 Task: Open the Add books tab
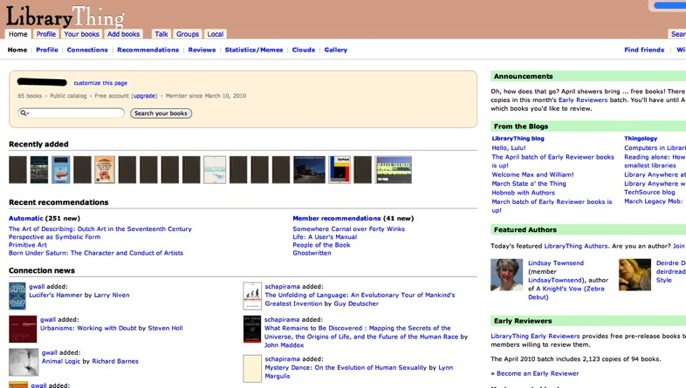pos(123,34)
